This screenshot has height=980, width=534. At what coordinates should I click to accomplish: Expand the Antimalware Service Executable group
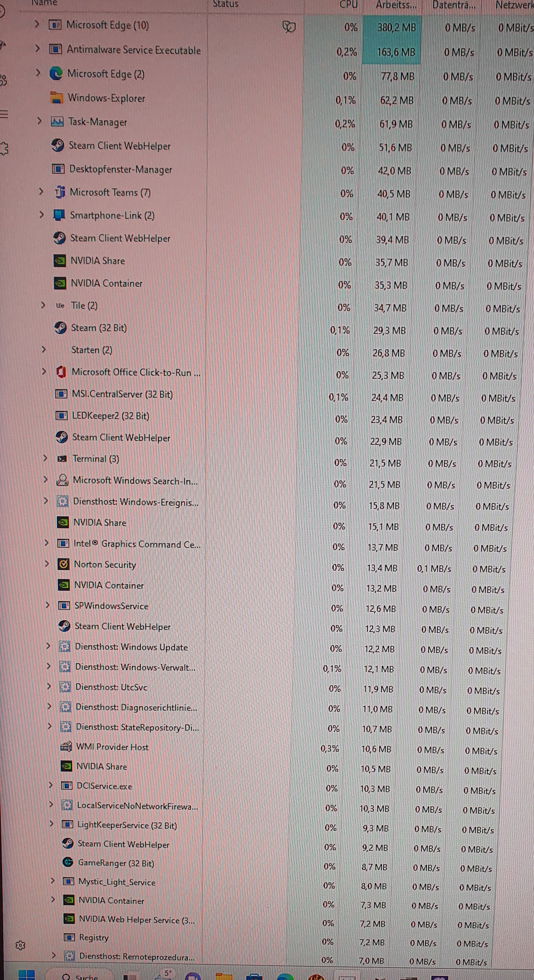pyautogui.click(x=37, y=48)
